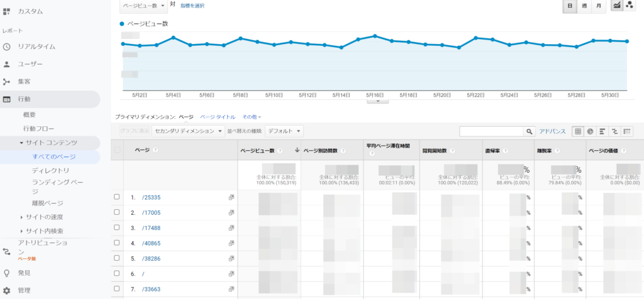Click the リアルタイム clock icon

(x=6, y=46)
